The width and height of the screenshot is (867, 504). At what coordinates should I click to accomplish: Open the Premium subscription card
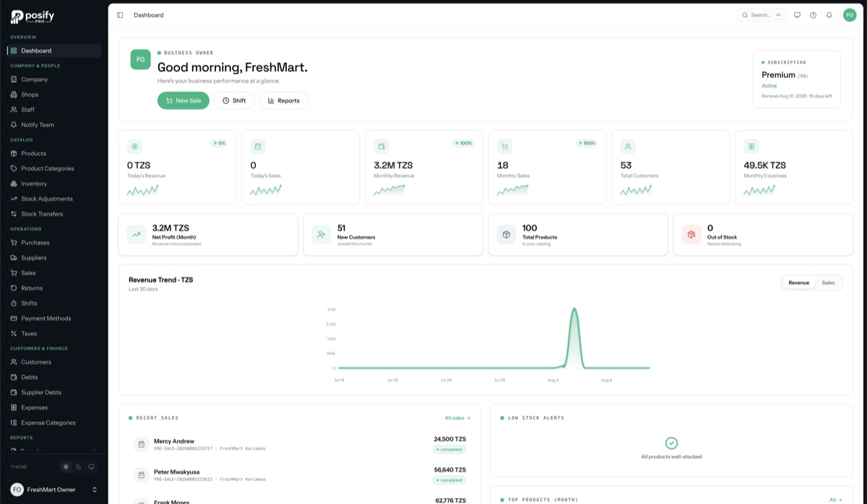click(x=797, y=79)
